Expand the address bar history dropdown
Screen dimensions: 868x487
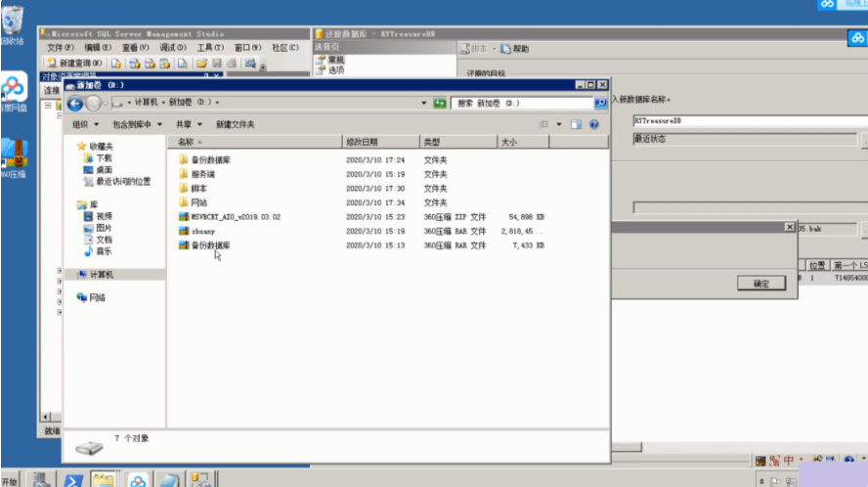(x=424, y=103)
